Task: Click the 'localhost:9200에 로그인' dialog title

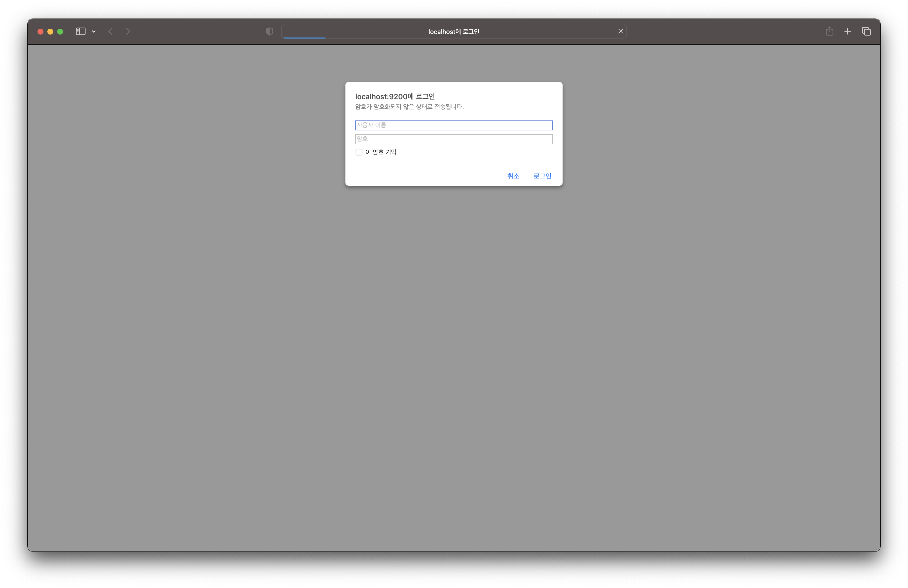Action: tap(395, 97)
